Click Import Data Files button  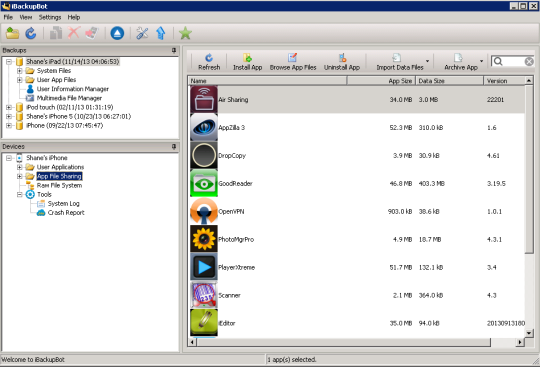(x=399, y=62)
